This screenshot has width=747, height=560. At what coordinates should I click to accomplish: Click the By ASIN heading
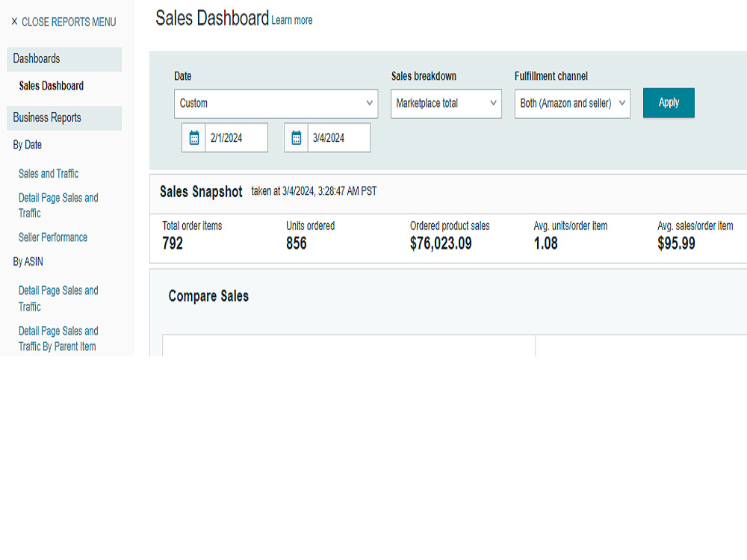click(28, 261)
